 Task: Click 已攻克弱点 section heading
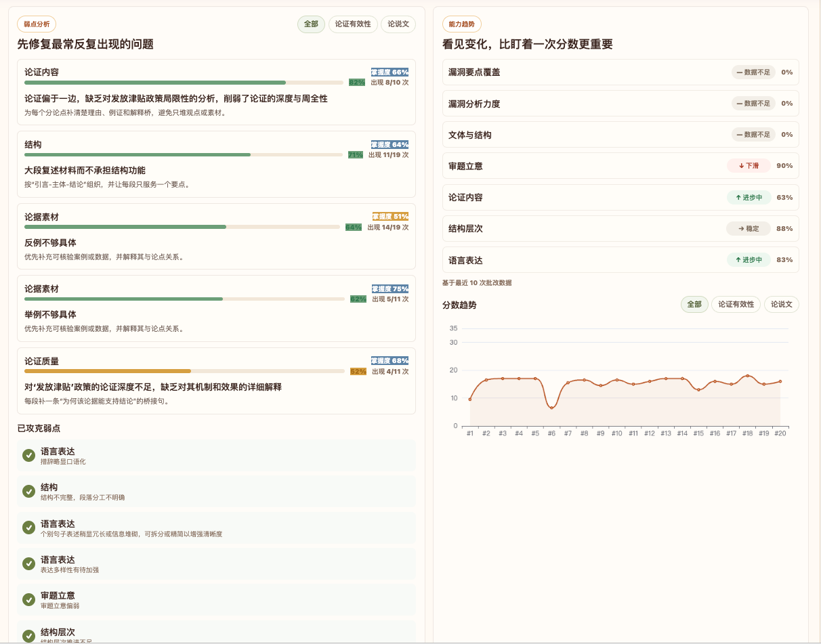(x=39, y=428)
